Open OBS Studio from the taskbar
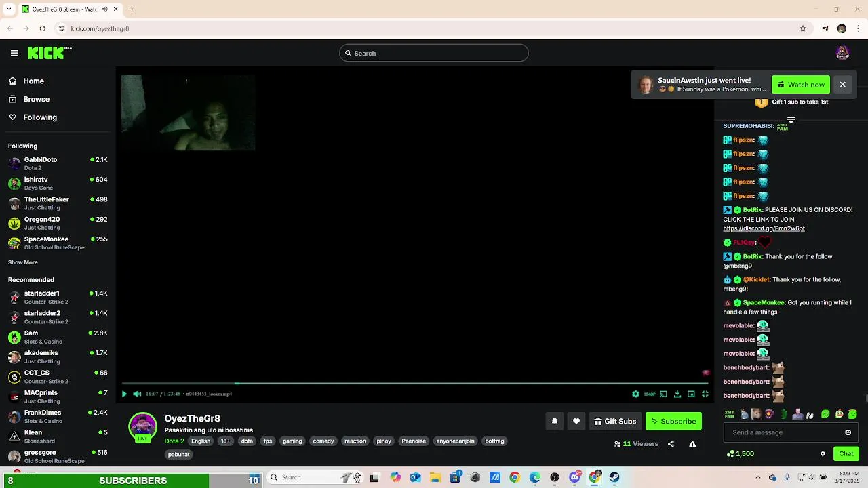The image size is (868, 488). [x=555, y=477]
